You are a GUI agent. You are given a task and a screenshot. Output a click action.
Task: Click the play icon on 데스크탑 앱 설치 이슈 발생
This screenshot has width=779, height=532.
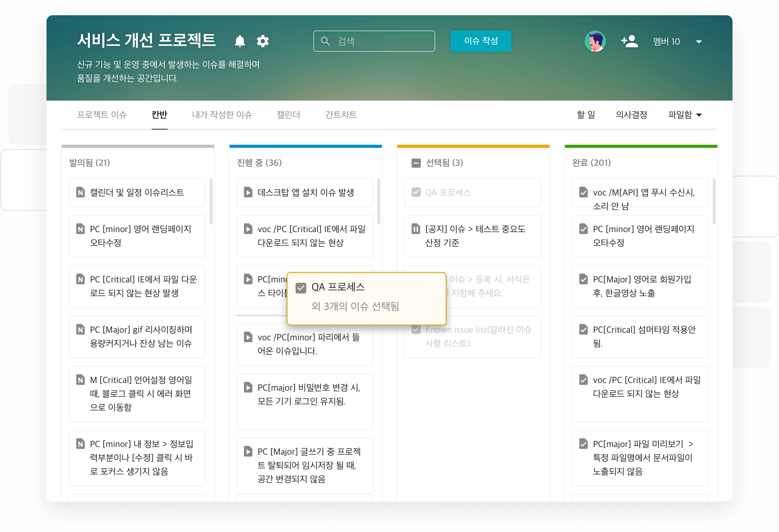pos(248,192)
